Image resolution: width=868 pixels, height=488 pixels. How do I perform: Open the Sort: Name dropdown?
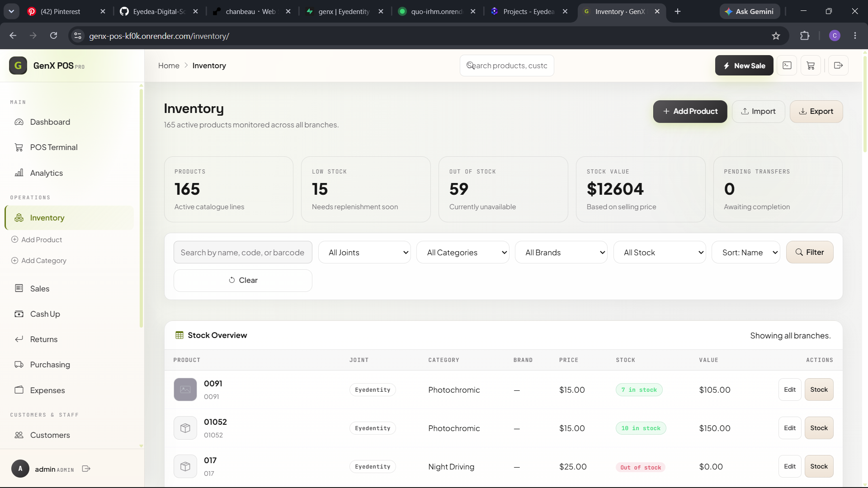(746, 252)
